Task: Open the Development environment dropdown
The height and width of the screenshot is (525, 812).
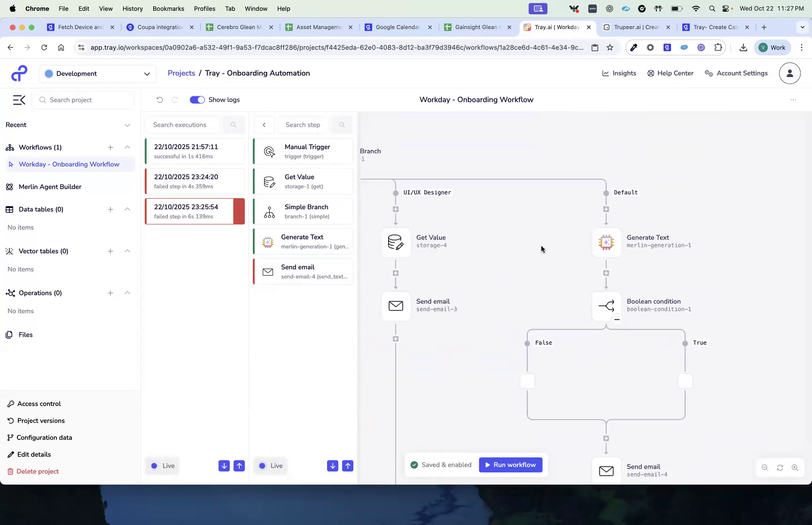Action: [98, 74]
